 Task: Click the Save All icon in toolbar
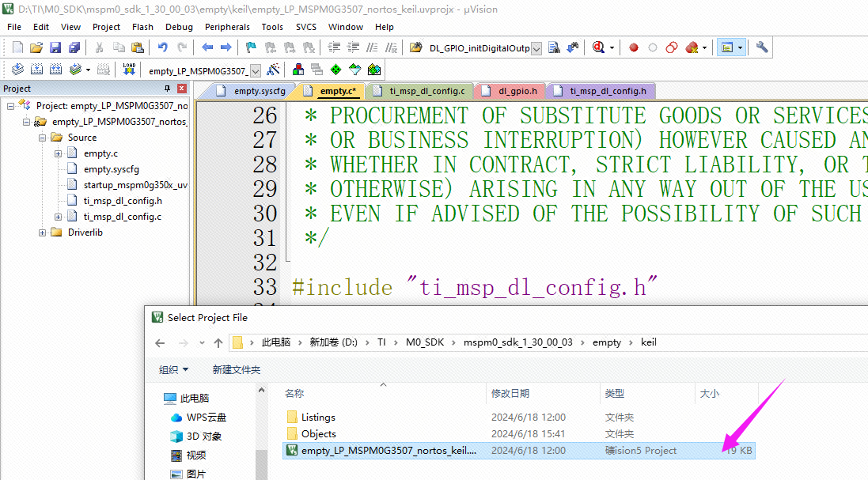[x=72, y=47]
